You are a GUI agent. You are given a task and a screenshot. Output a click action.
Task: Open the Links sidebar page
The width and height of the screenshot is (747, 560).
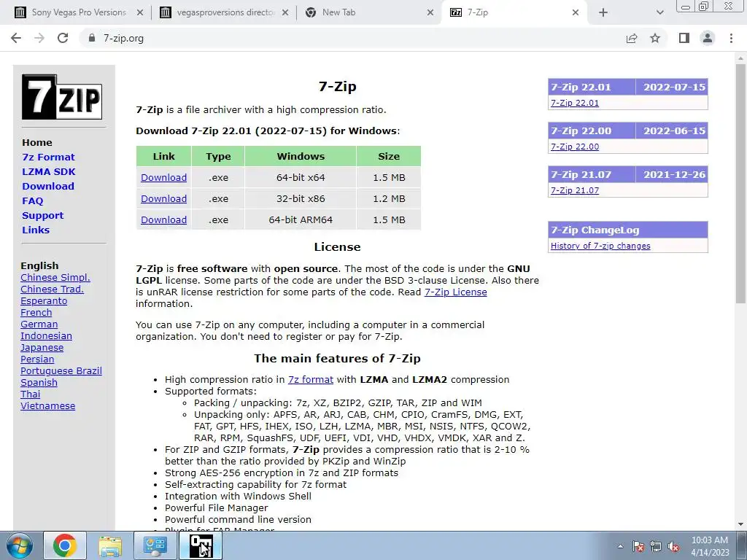[36, 230]
